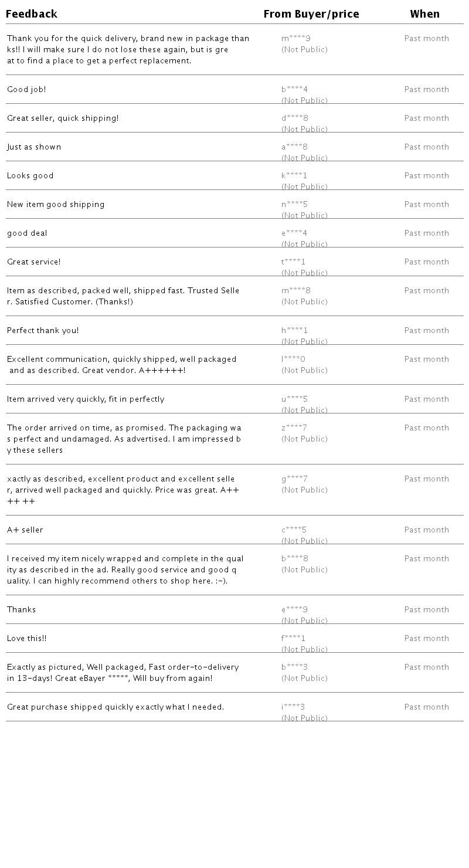This screenshot has height=868, width=469.
Task: Click "Past month" in the u****5 row
Action: pyautogui.click(x=426, y=399)
